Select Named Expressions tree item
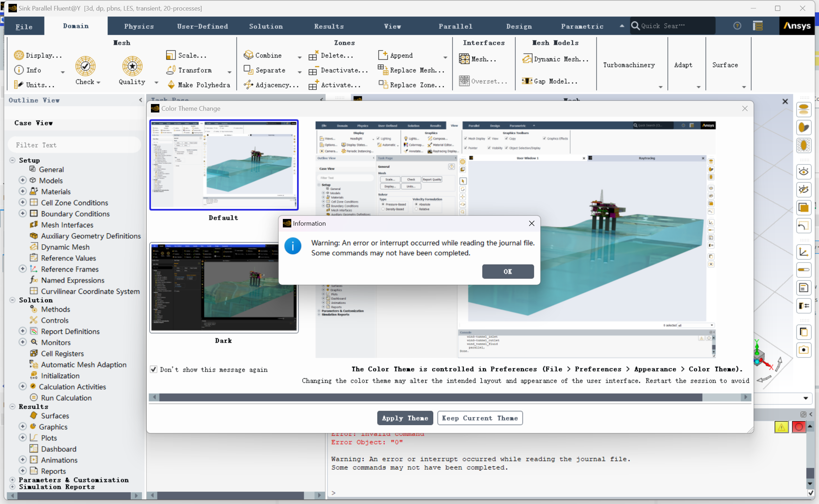This screenshot has width=819, height=504. tap(72, 280)
